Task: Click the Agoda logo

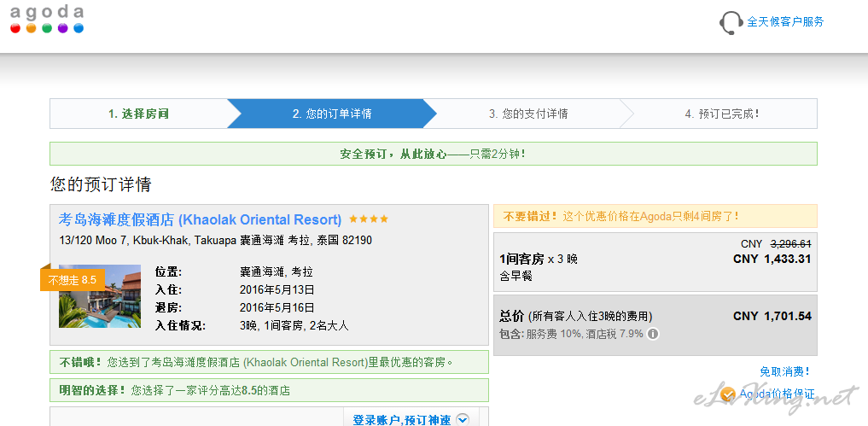Action: [46, 20]
